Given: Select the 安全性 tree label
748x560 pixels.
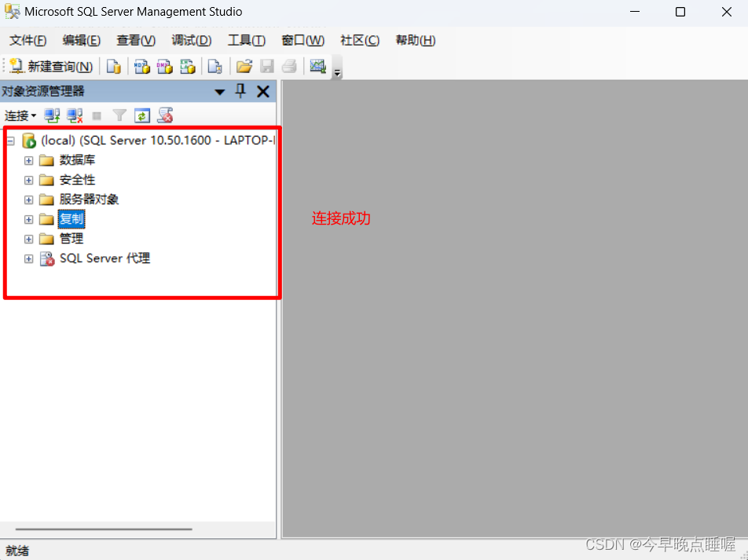Looking at the screenshot, I should point(77,180).
